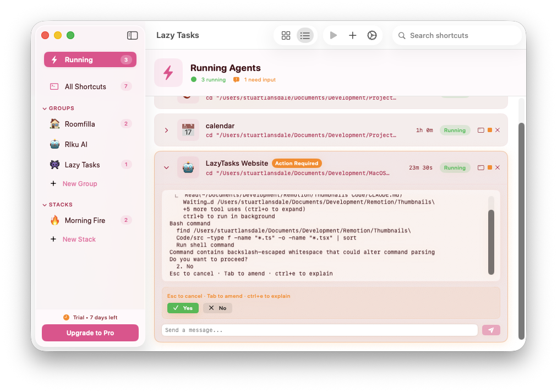The width and height of the screenshot is (557, 392).
Task: Run a shortcut via the play icon
Action: 334,35
